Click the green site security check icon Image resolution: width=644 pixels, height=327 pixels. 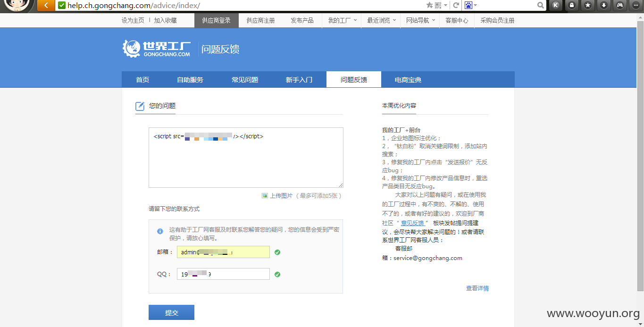[61, 5]
